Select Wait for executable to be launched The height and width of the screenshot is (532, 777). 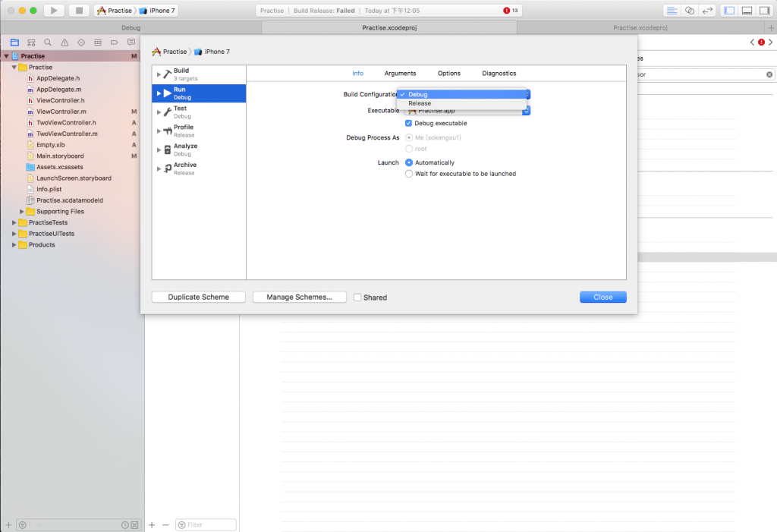pyautogui.click(x=409, y=174)
